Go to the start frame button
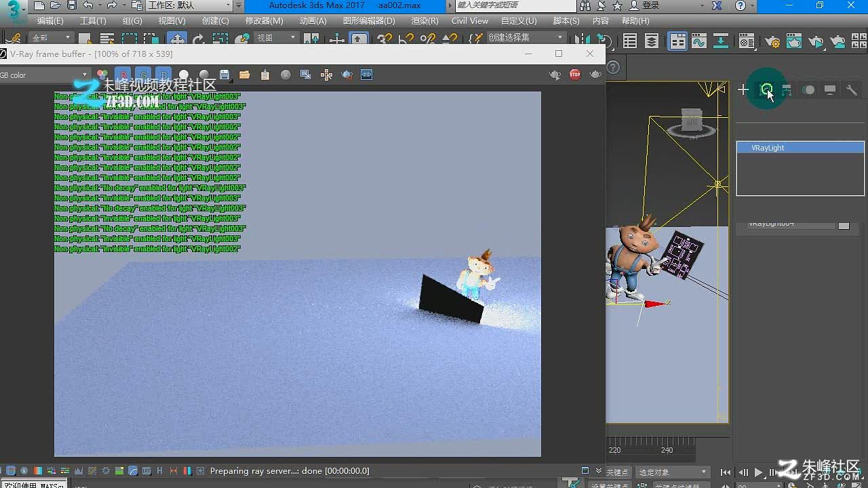 tap(726, 472)
